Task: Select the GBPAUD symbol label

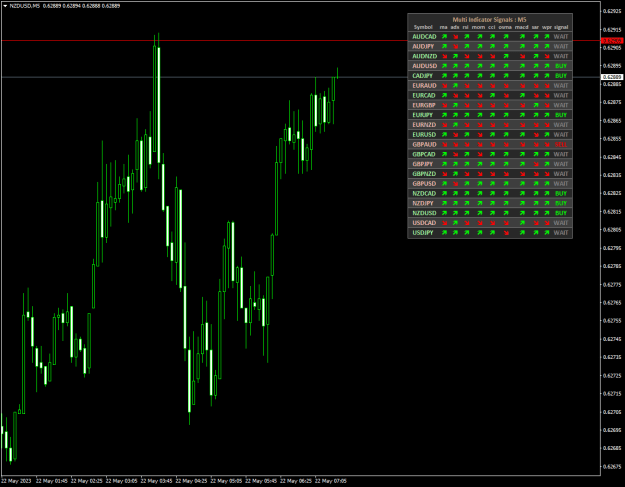Action: tap(424, 145)
